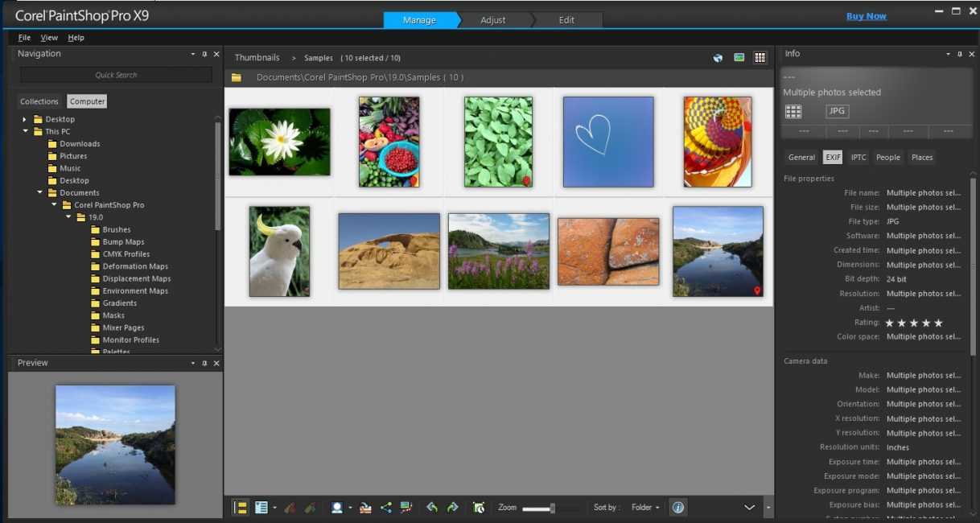Click the Share icon in organizer toolbar
Viewport: 980px width, 523px height.
[x=386, y=508]
